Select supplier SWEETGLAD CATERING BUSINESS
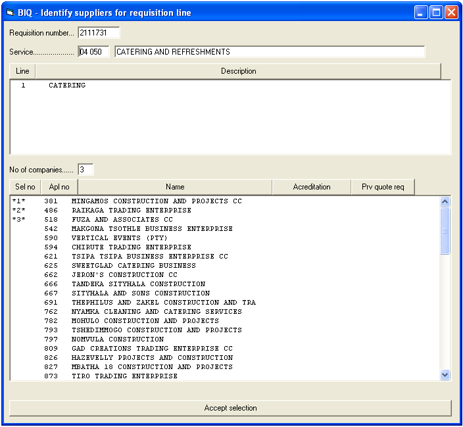The width and height of the screenshot is (463, 427). (x=225, y=266)
